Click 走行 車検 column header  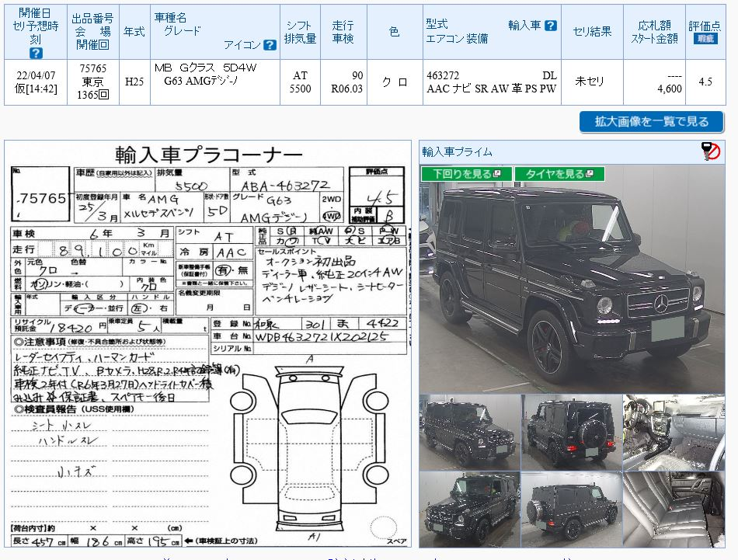(343, 32)
